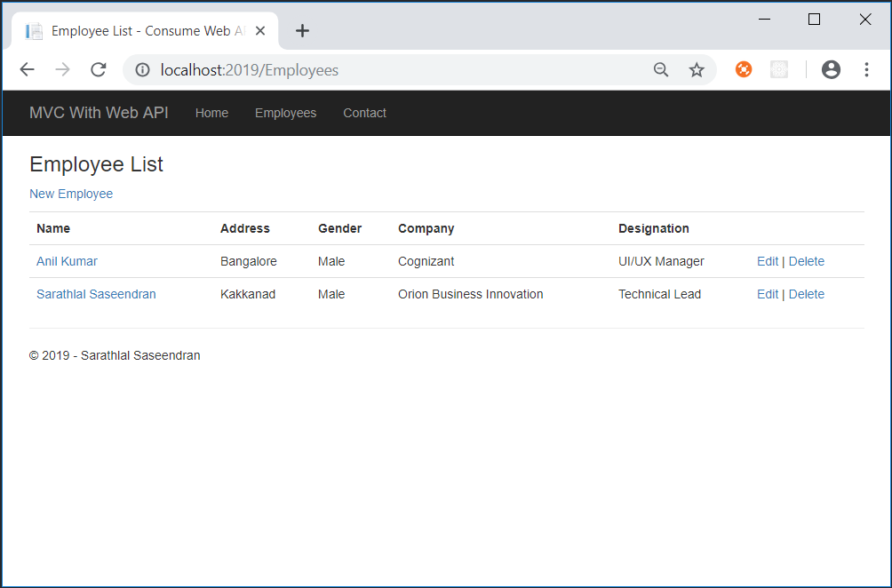Open the New Employee link
Image resolution: width=892 pixels, height=588 pixels.
(x=71, y=194)
